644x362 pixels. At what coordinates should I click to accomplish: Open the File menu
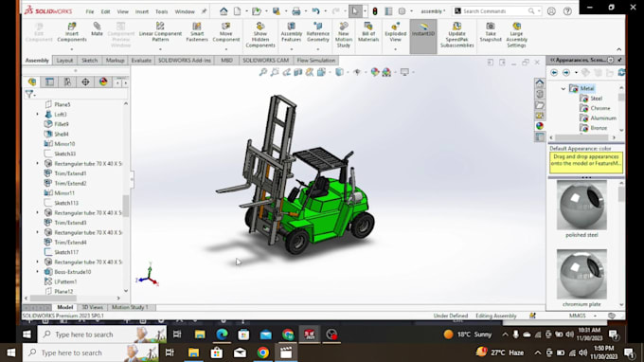(90, 11)
